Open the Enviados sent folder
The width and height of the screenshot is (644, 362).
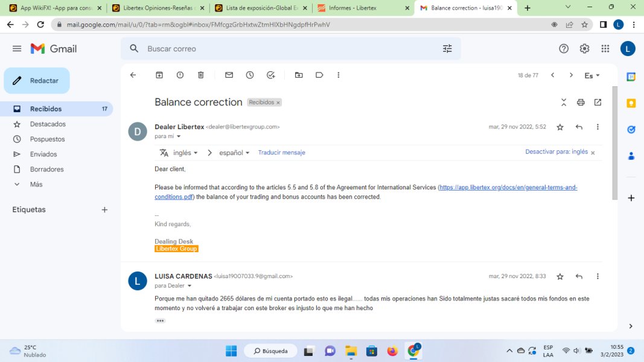(43, 154)
